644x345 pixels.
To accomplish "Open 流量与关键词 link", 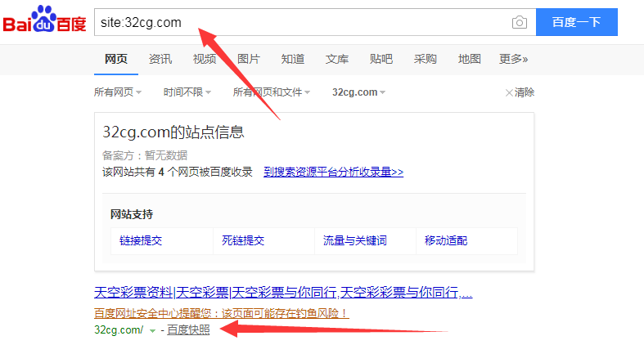I will (x=355, y=241).
